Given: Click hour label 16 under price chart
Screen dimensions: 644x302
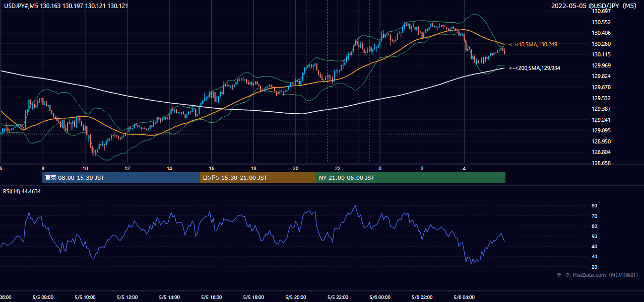Looking at the screenshot, I should tap(212, 169).
